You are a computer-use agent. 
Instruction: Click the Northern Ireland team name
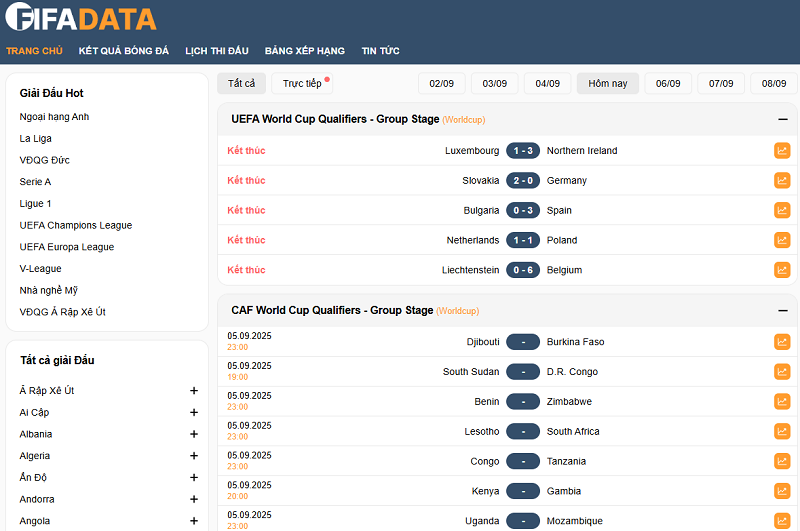point(582,150)
